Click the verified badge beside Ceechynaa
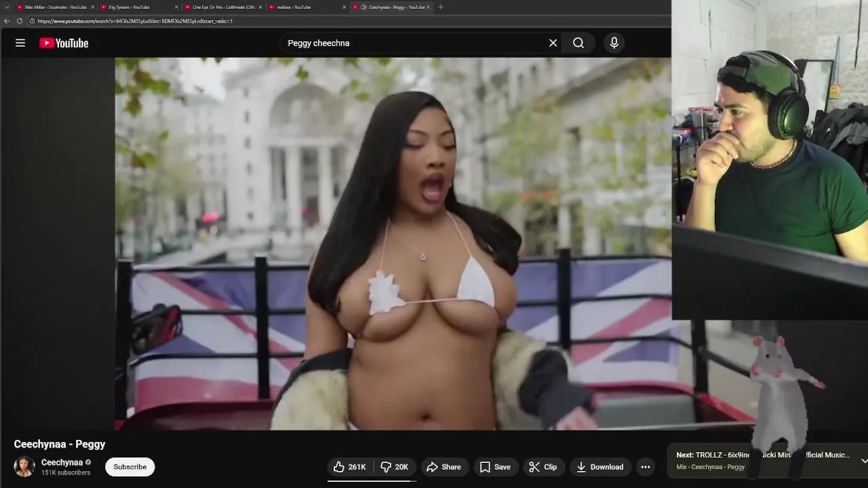Screen dimensions: 868x488 point(88,462)
